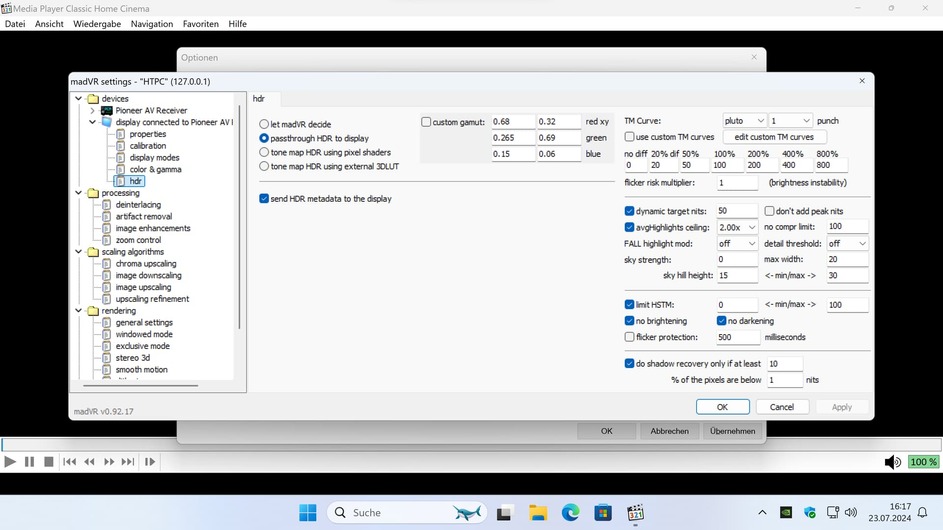943x530 pixels.
Task: Toggle 'send HDR metadata to the display'
Action: 264,199
